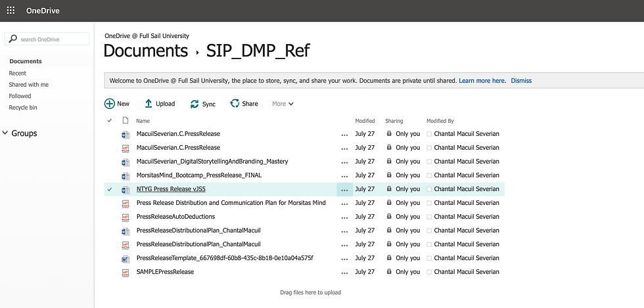Toggle Modified By checkbox in SAMPLEPressRelease row
This screenshot has width=644, height=308.
(429, 272)
